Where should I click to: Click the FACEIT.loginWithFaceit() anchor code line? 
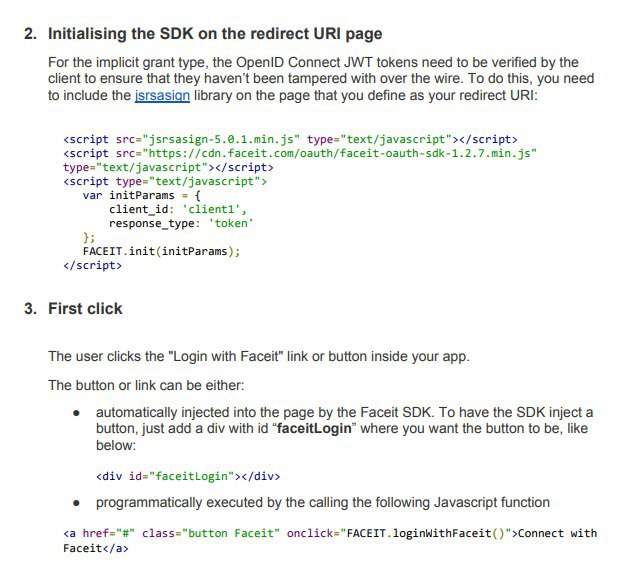330,533
